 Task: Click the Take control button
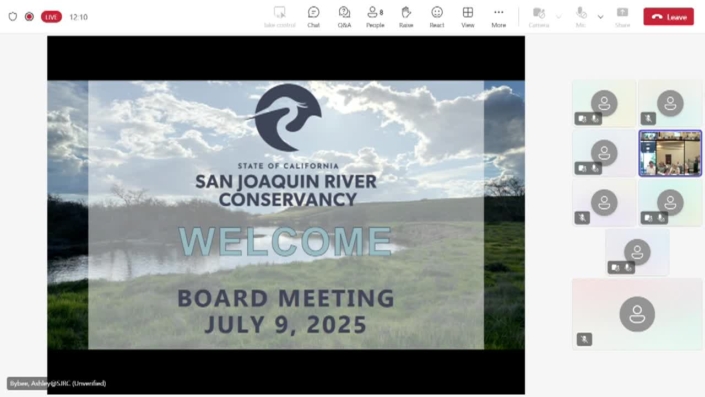[x=280, y=17]
